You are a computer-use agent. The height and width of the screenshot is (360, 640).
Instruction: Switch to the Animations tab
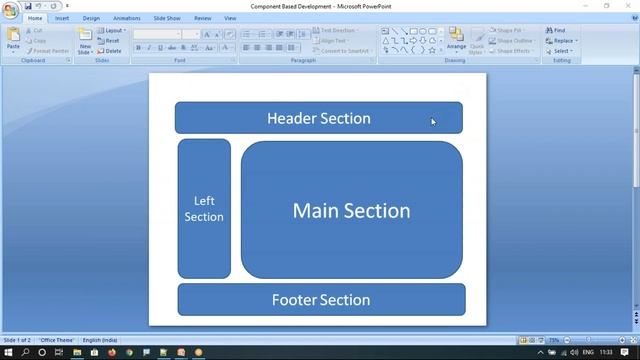coord(127,18)
